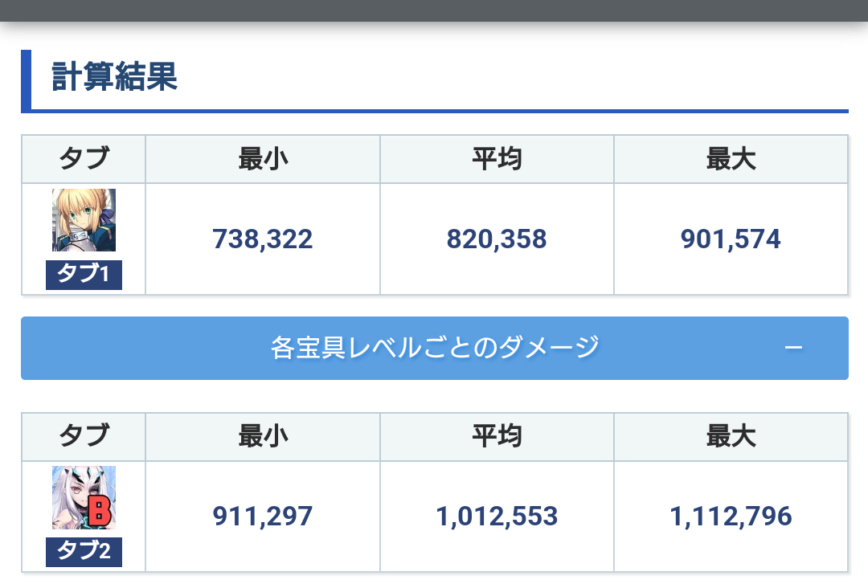Click the タブ header in the second table
This screenshot has width=868, height=588.
pos(84,435)
